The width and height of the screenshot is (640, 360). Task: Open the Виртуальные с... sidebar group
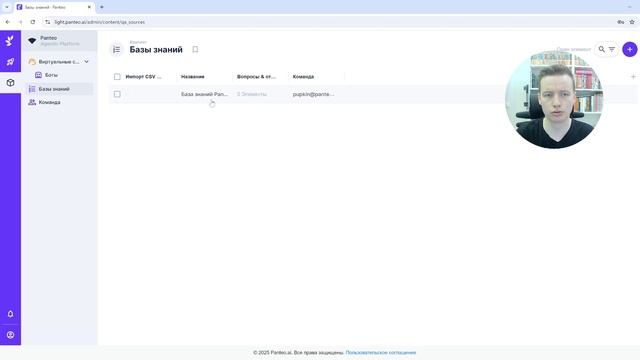pos(60,62)
